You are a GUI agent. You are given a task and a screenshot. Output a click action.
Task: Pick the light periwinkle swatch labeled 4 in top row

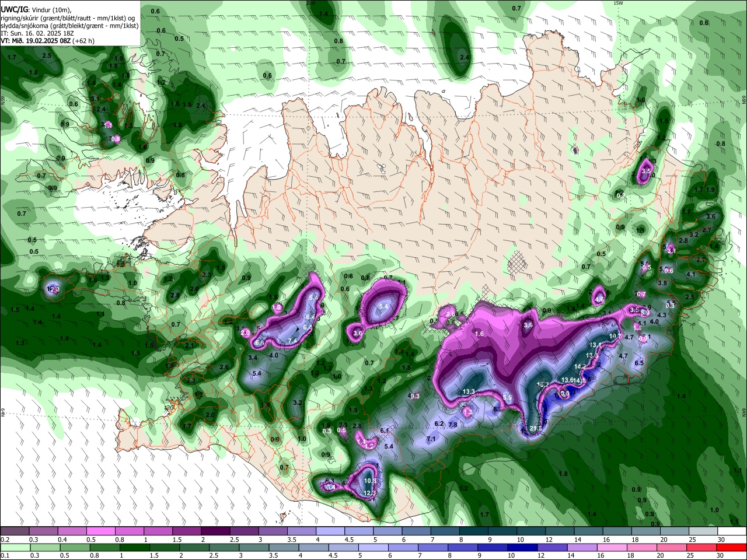click(330, 531)
